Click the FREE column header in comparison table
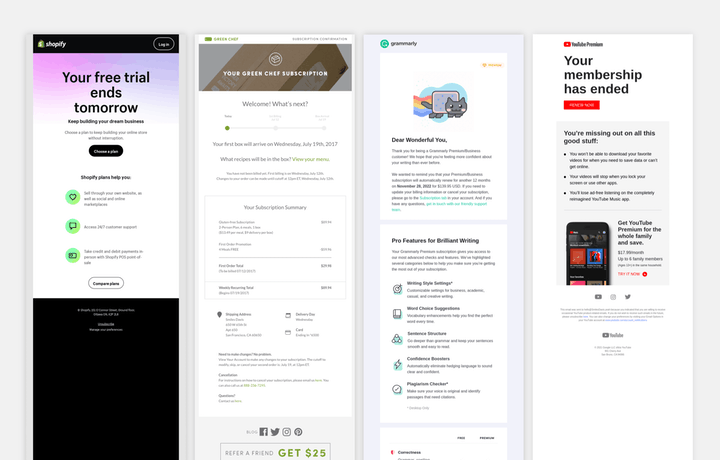The image size is (720, 460). [x=461, y=438]
